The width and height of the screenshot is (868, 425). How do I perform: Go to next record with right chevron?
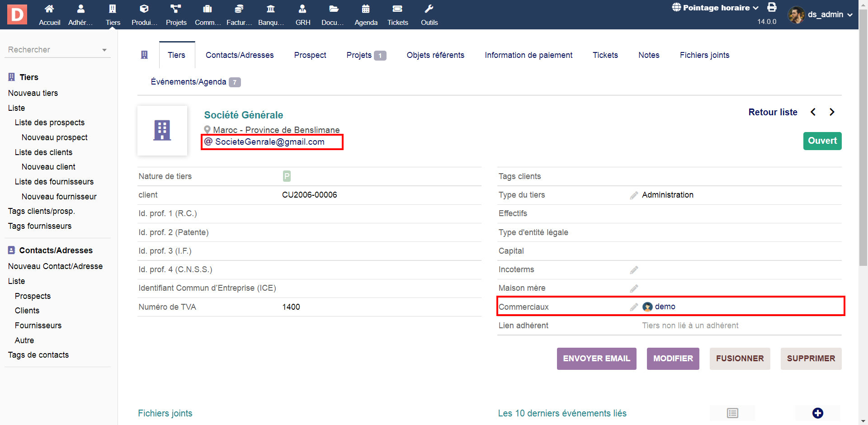pos(832,112)
